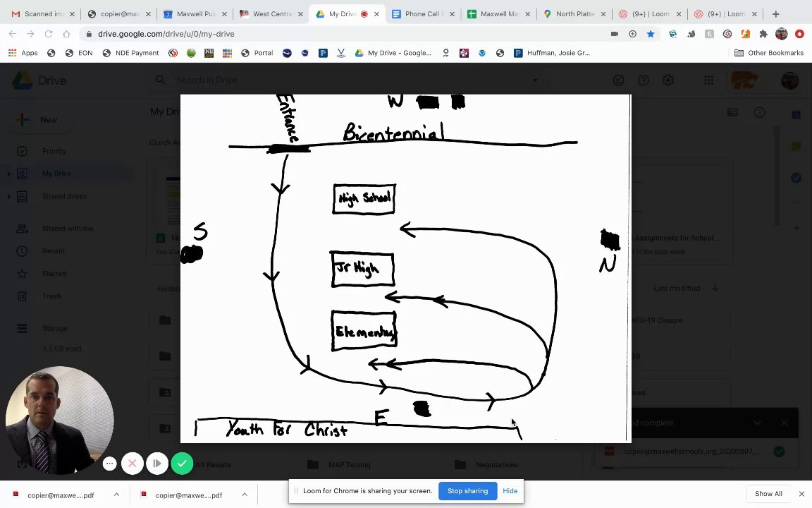Image resolution: width=812 pixels, height=508 pixels.
Task: Finish the Loom recording with the green checkmark
Action: click(182, 464)
